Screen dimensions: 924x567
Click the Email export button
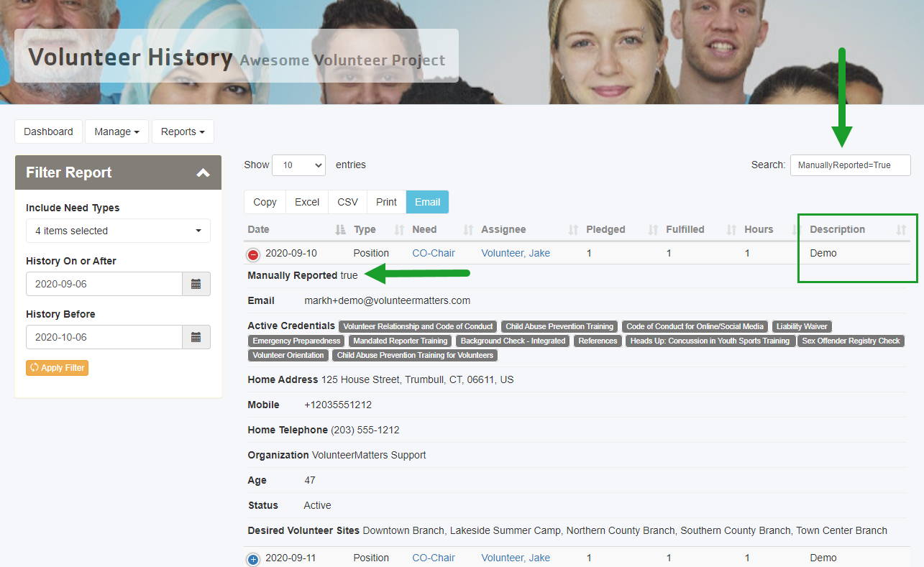coord(427,202)
